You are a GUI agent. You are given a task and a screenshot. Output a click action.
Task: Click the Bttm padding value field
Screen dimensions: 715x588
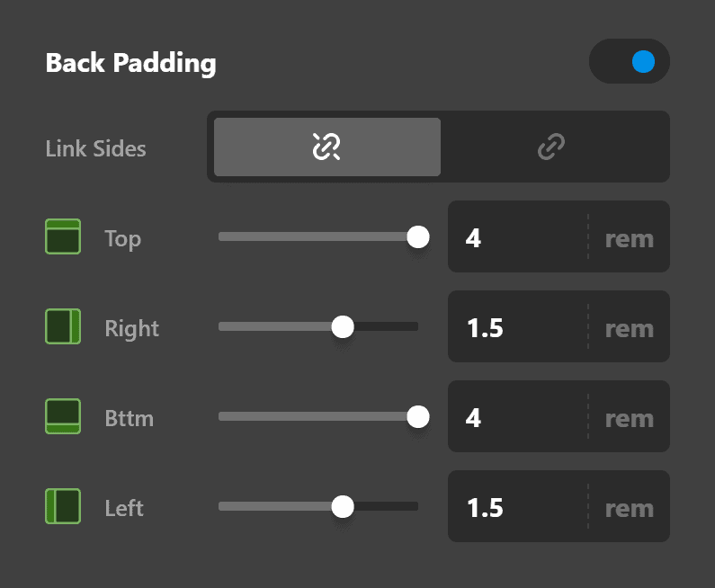point(517,418)
